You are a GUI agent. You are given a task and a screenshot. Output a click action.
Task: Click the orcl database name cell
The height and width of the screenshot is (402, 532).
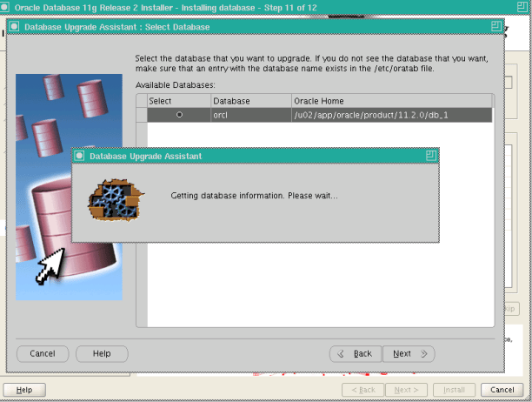[x=251, y=115]
